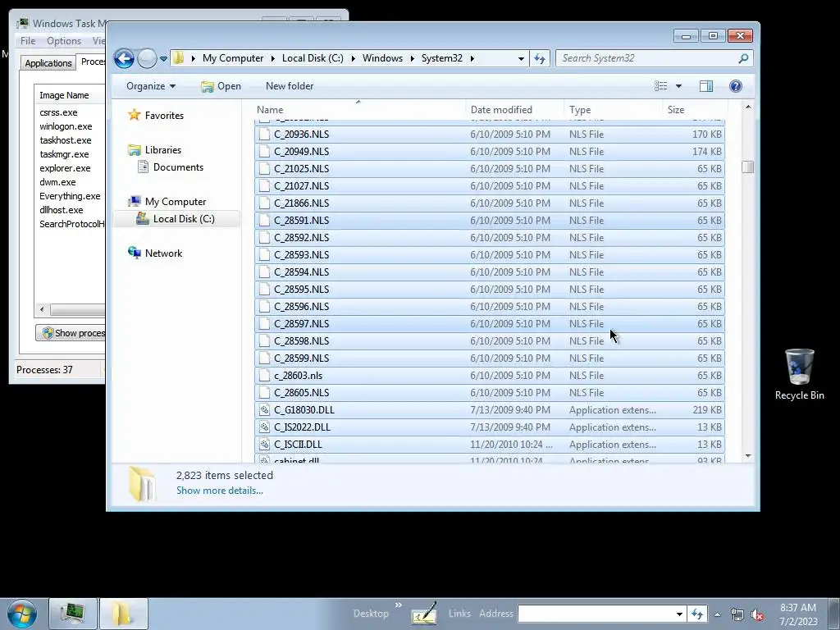Click the C_21025.NLS file icon

264,169
